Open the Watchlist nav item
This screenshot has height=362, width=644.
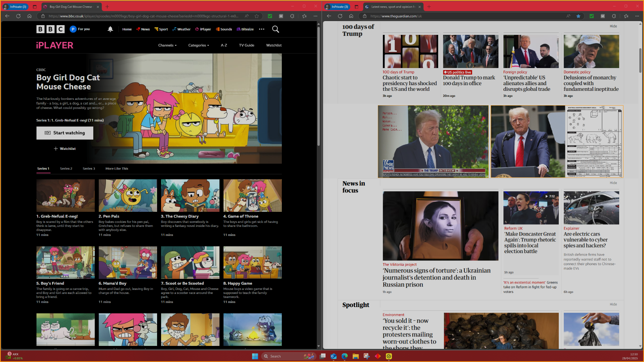tap(274, 45)
